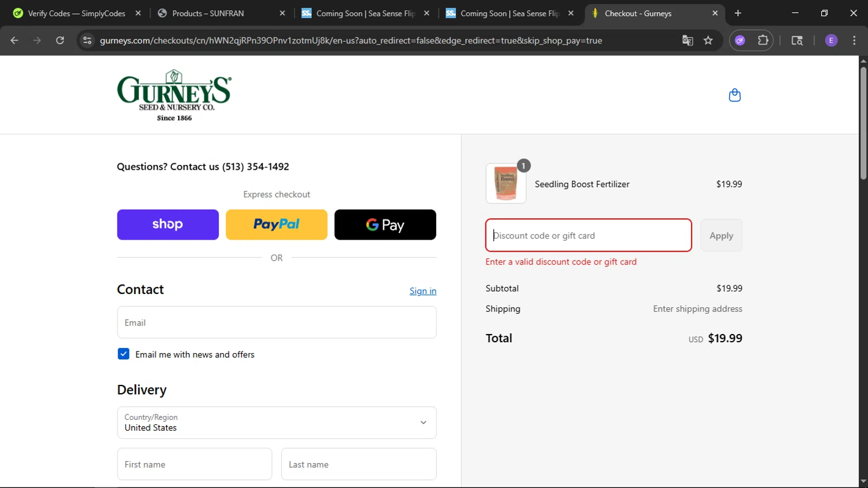Pay with Google Pay button
The height and width of the screenshot is (488, 868).
385,225
